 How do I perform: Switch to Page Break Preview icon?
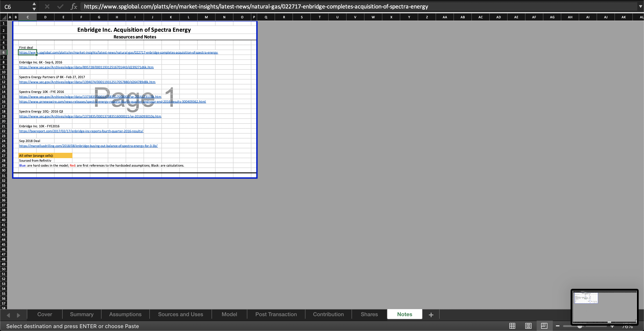pos(544,326)
